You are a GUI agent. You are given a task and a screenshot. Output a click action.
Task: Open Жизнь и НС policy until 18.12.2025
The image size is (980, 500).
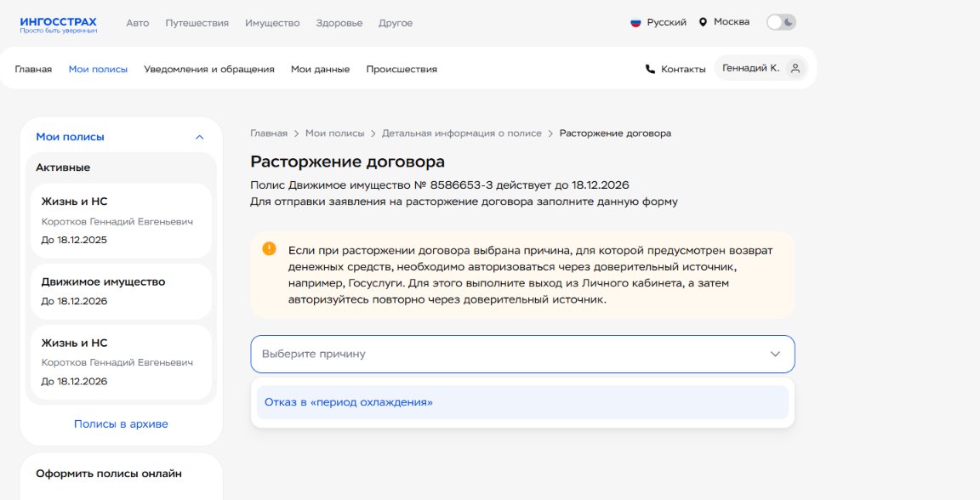pos(121,220)
